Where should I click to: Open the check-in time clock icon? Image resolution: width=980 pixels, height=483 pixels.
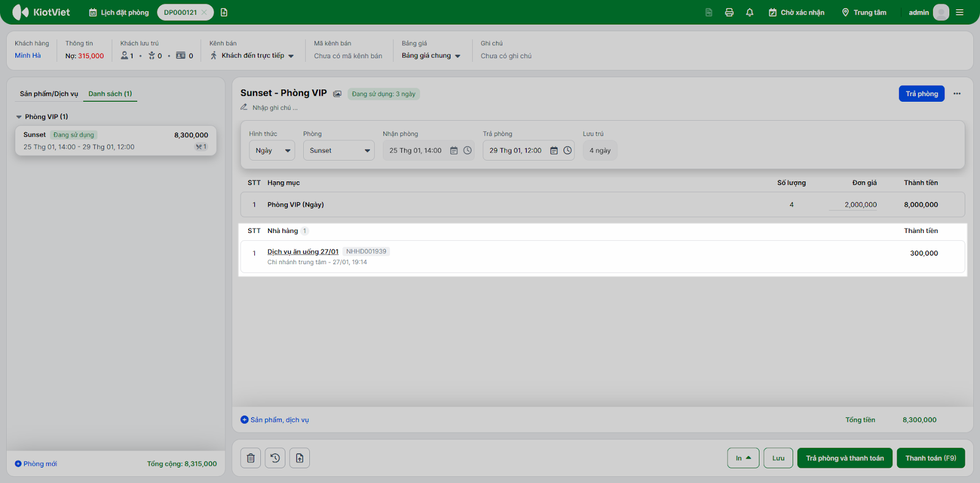(467, 151)
